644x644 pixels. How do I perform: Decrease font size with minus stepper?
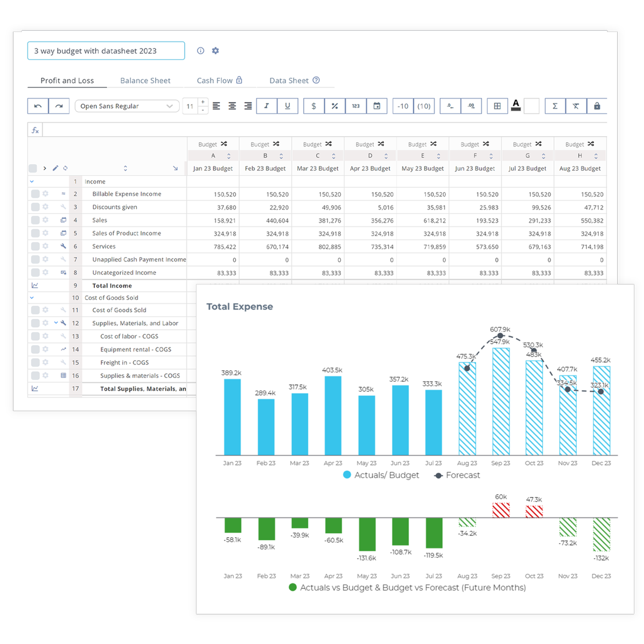[x=203, y=110]
